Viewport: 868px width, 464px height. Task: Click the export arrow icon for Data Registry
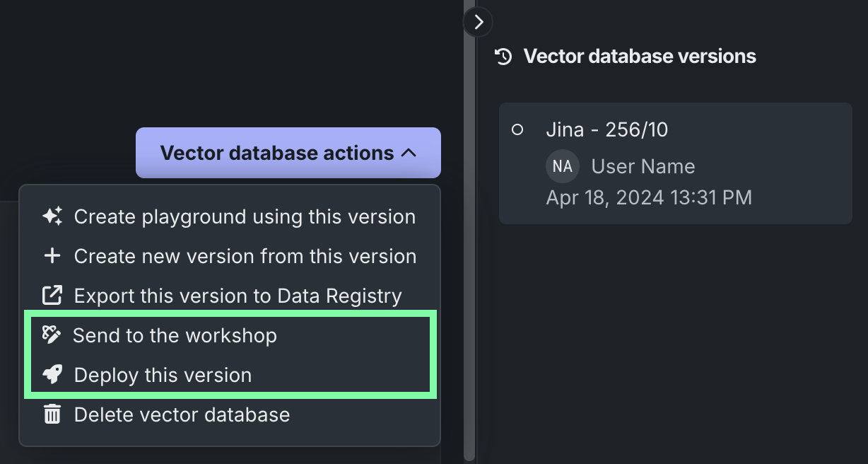[52, 296]
